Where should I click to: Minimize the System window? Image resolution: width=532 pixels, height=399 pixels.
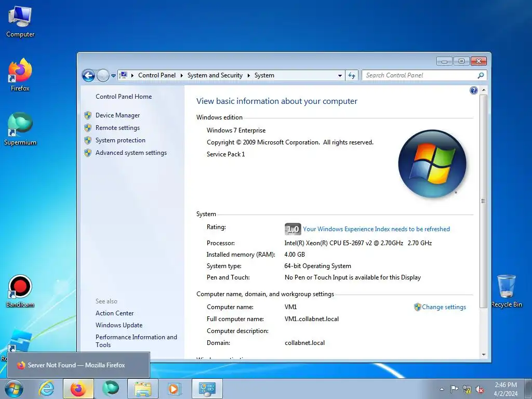(x=445, y=61)
